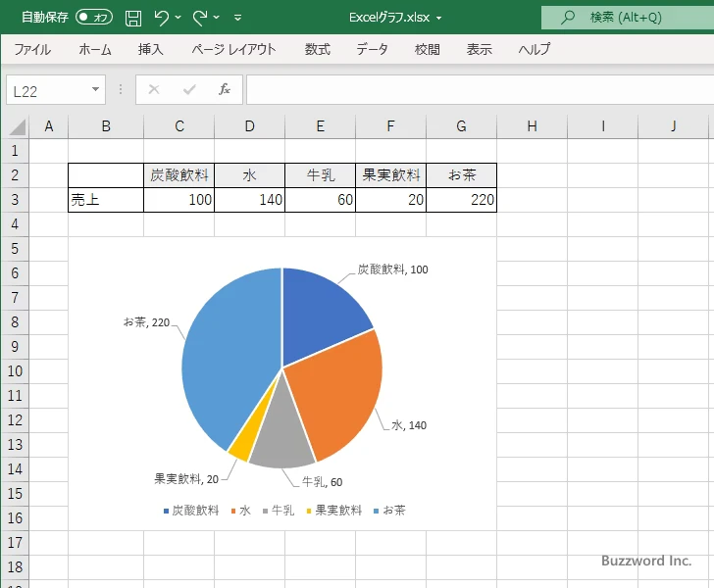Image resolution: width=714 pixels, height=588 pixels.
Task: Click the cell with value 220
Action: (x=461, y=200)
